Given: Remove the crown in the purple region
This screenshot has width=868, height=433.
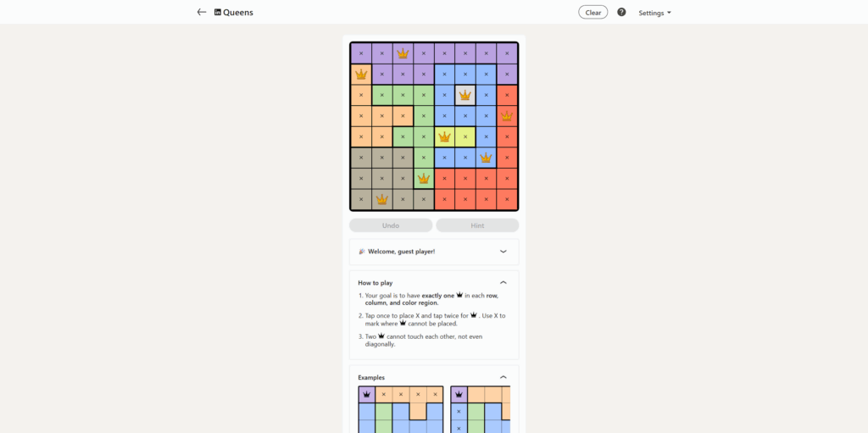Looking at the screenshot, I should (x=403, y=53).
